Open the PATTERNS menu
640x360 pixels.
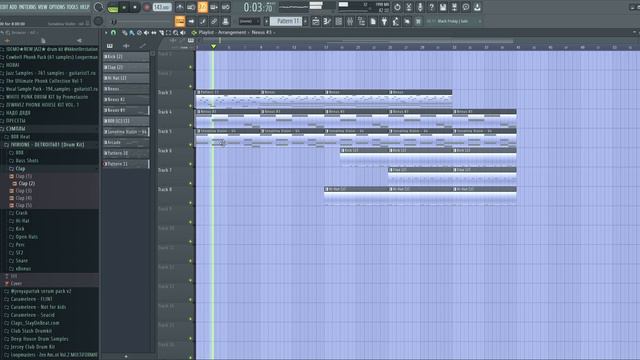click(27, 7)
